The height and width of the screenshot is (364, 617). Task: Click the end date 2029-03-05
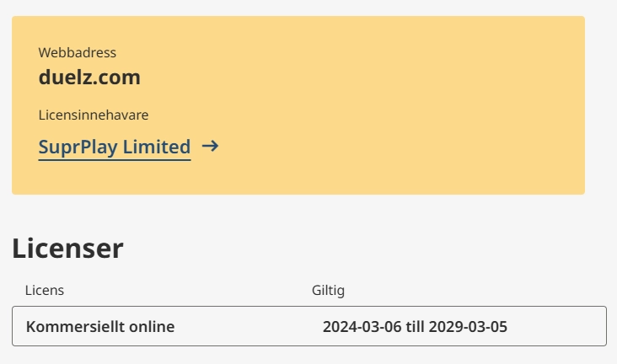tap(468, 326)
